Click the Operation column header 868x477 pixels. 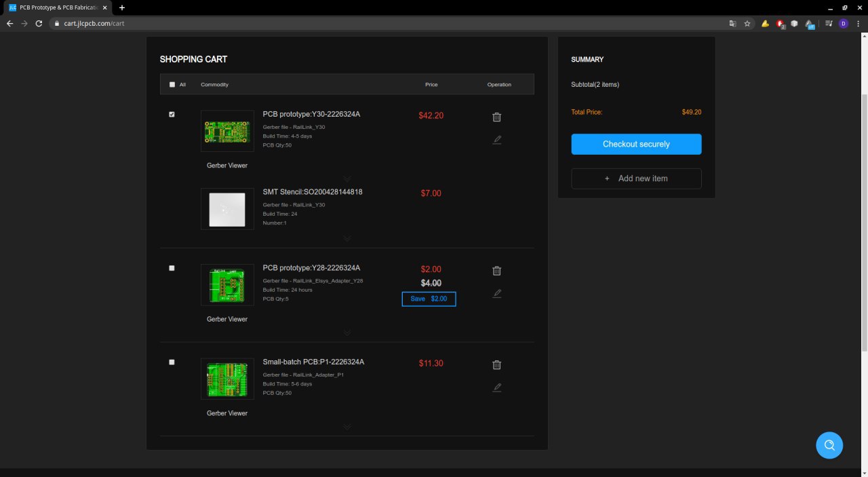[499, 85]
